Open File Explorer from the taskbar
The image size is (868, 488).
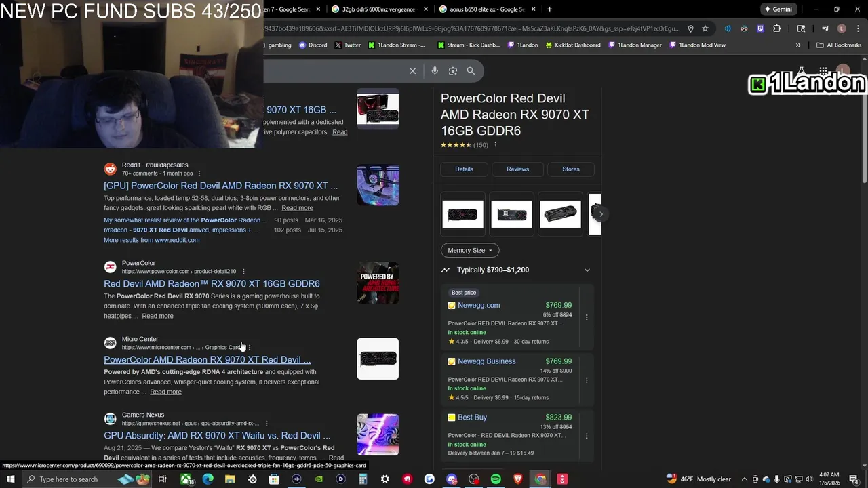(x=230, y=479)
